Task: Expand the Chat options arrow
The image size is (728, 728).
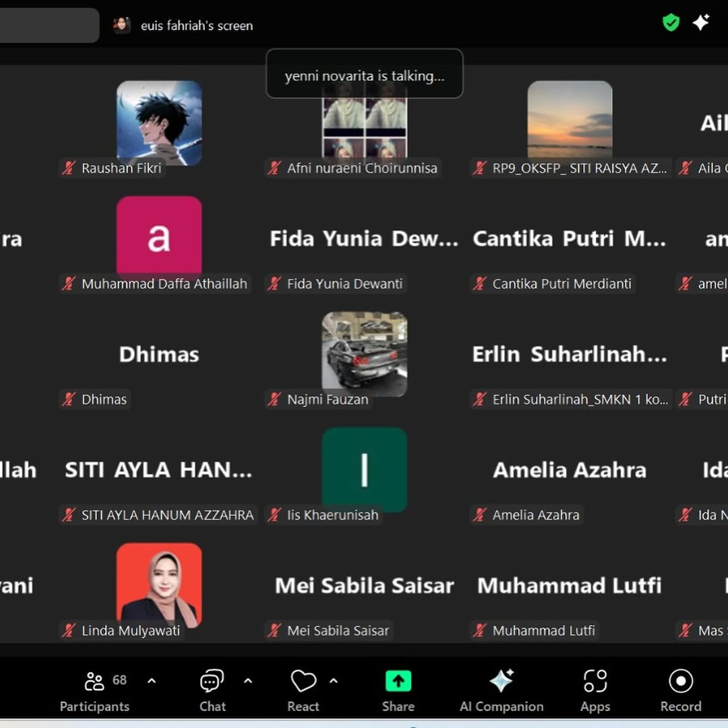Action: tap(247, 681)
